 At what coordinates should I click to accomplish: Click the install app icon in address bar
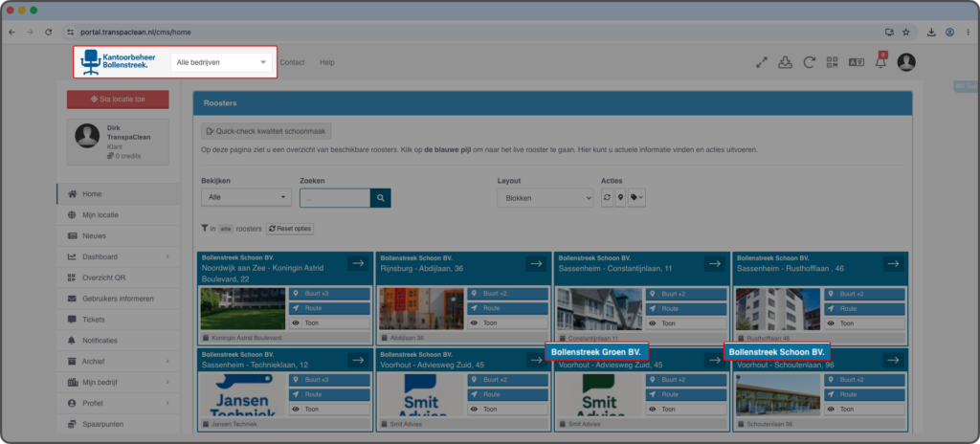(889, 32)
